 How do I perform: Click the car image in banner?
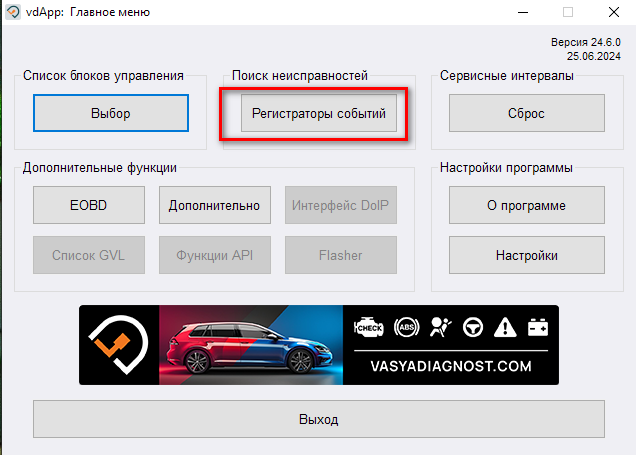coord(251,345)
